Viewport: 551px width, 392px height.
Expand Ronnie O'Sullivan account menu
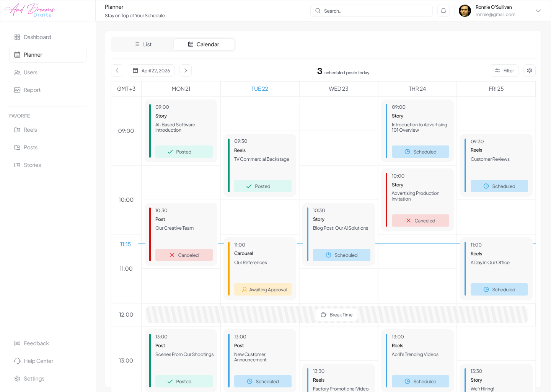[x=538, y=11]
